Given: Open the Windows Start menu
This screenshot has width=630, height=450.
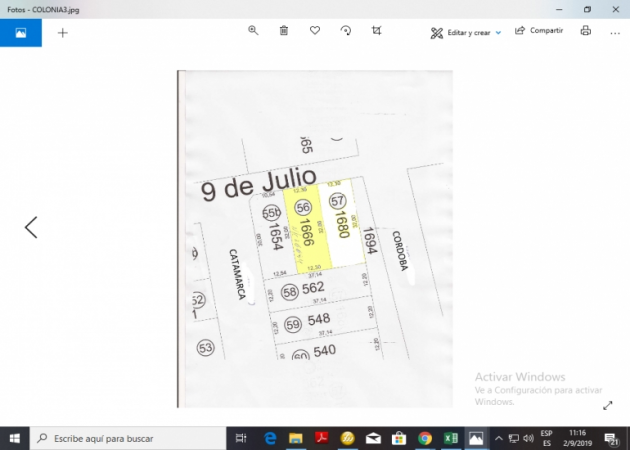Looking at the screenshot, I should (x=15, y=438).
